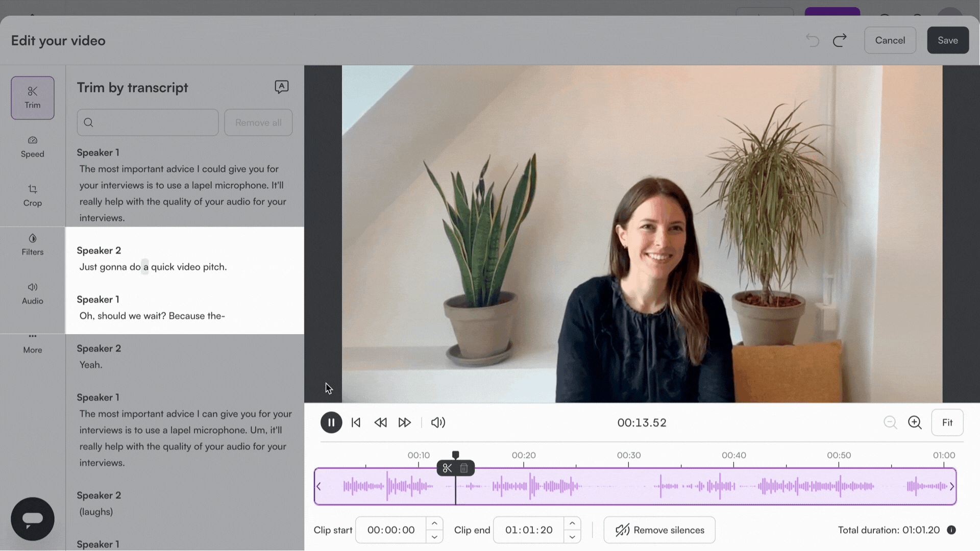Skip to the start of the clip

coord(356,422)
